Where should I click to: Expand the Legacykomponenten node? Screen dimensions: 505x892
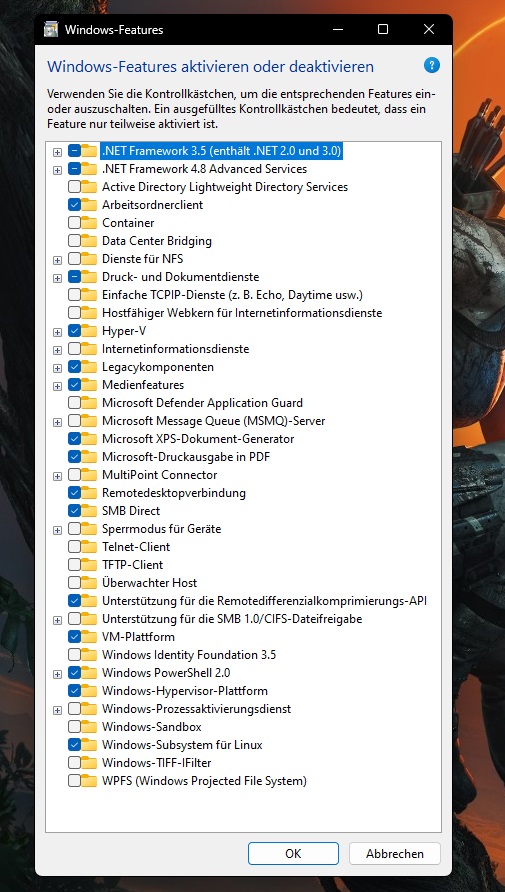click(x=57, y=367)
